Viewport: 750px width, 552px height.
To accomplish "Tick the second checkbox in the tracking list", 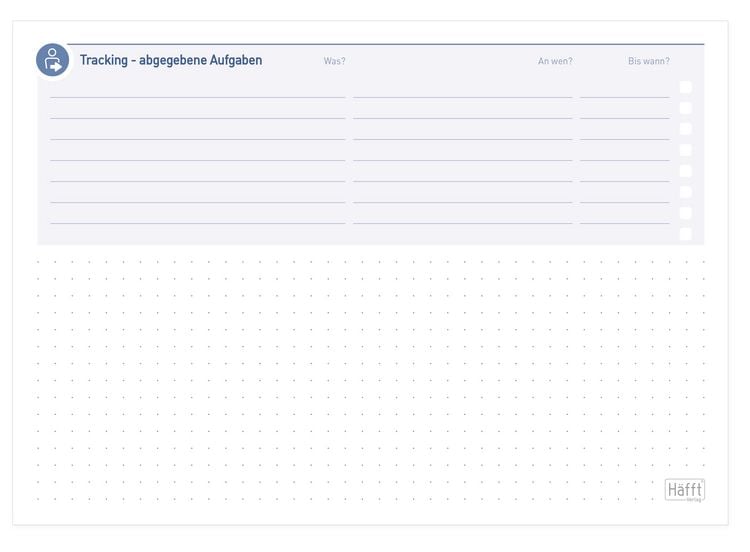I will (x=686, y=108).
